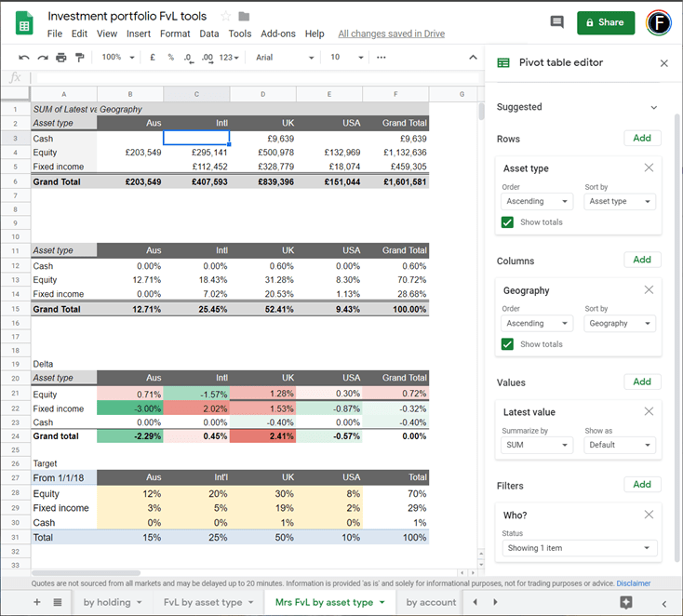Open the Data menu
This screenshot has height=616, width=683.
[x=209, y=33]
